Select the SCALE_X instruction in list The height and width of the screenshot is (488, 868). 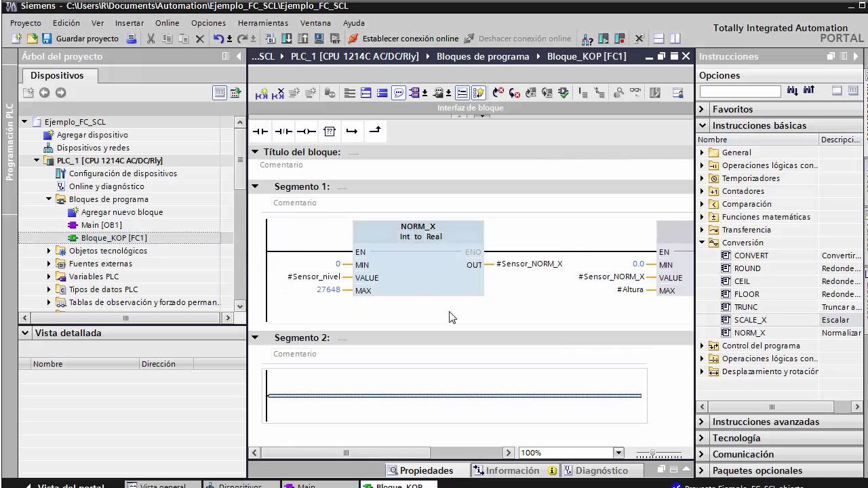[x=750, y=320]
